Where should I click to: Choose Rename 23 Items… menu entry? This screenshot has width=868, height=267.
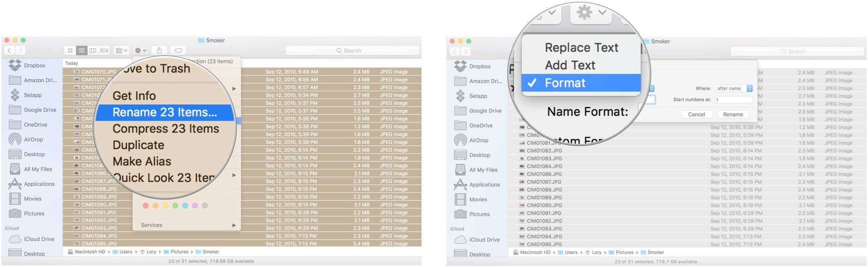165,112
